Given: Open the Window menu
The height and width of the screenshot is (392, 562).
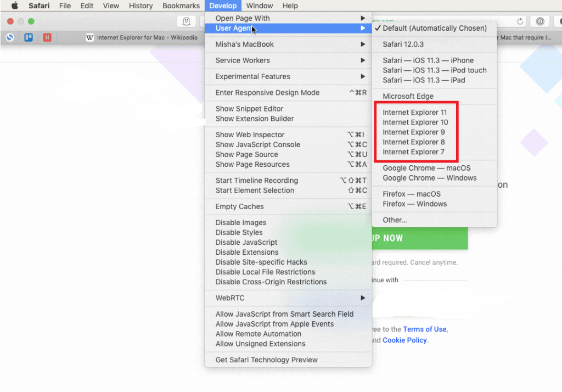Looking at the screenshot, I should [x=260, y=5].
